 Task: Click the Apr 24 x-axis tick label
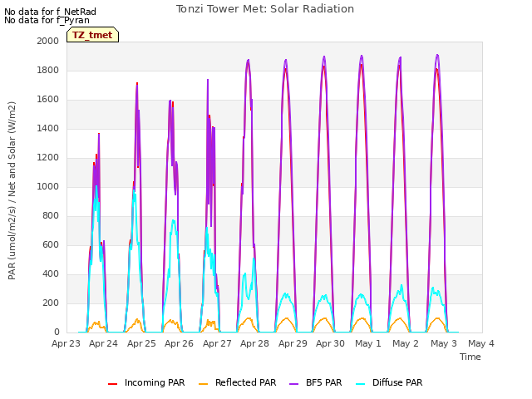103,343
